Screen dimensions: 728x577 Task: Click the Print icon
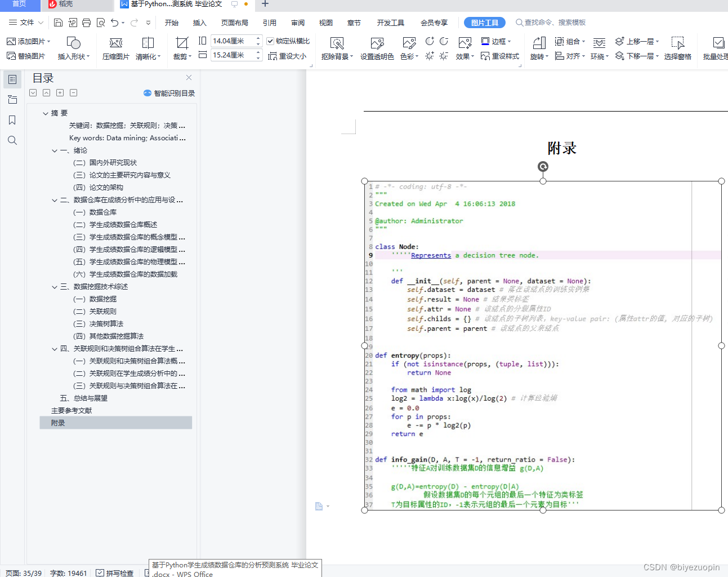tap(86, 23)
